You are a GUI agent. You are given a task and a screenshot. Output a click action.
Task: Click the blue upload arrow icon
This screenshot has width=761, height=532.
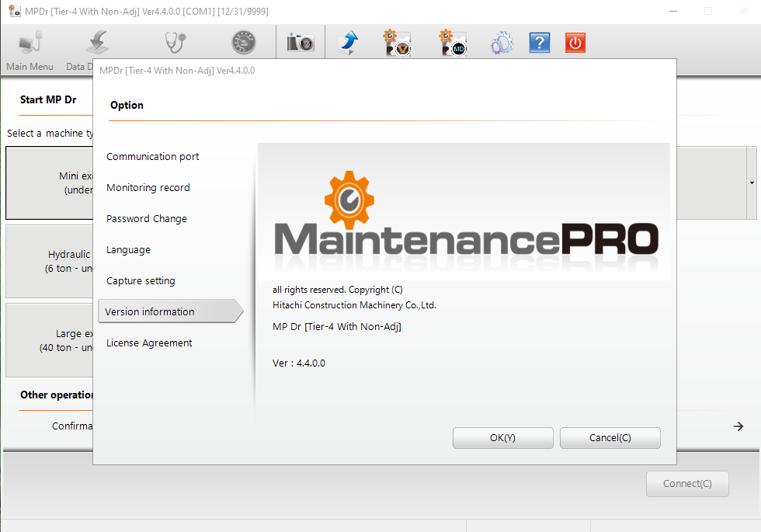[348, 42]
